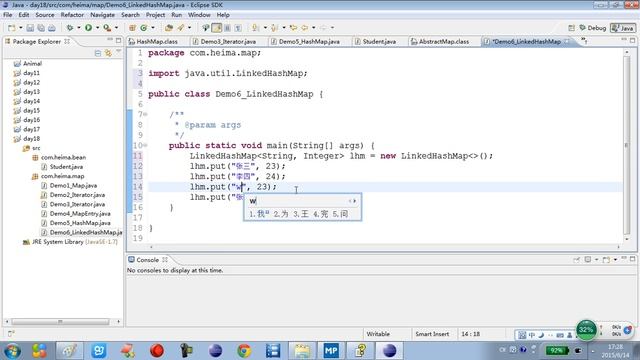Screen dimensions: 640x360
Task: Open the Window menu
Action: pos(199,15)
